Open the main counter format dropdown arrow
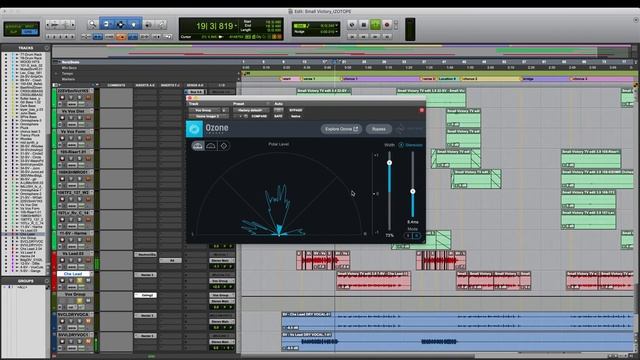The height and width of the screenshot is (360, 640). [236, 26]
